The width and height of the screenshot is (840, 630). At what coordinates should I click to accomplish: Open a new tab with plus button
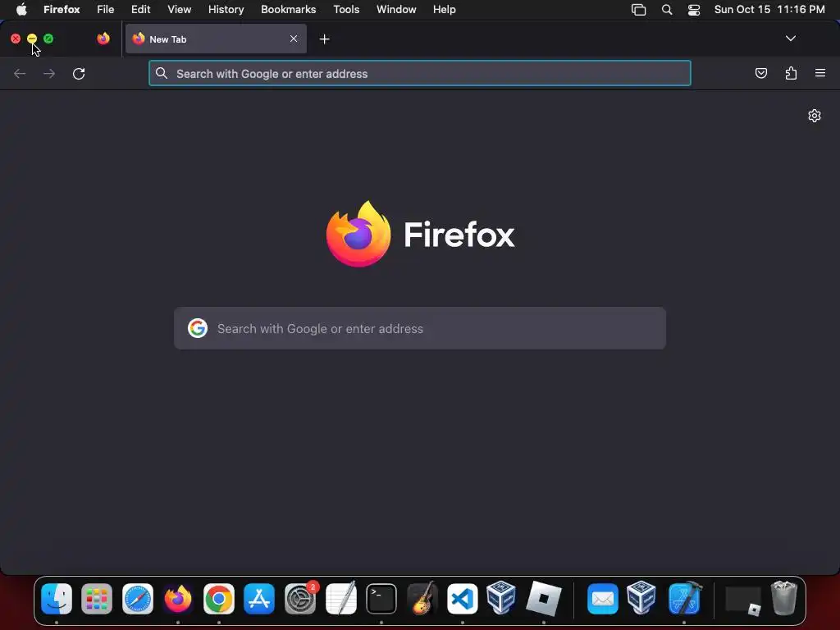(324, 39)
